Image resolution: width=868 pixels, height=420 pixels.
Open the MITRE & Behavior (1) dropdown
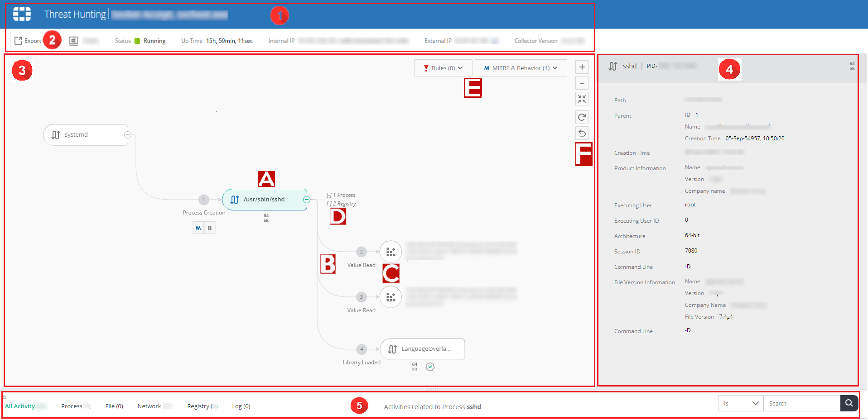coord(521,68)
